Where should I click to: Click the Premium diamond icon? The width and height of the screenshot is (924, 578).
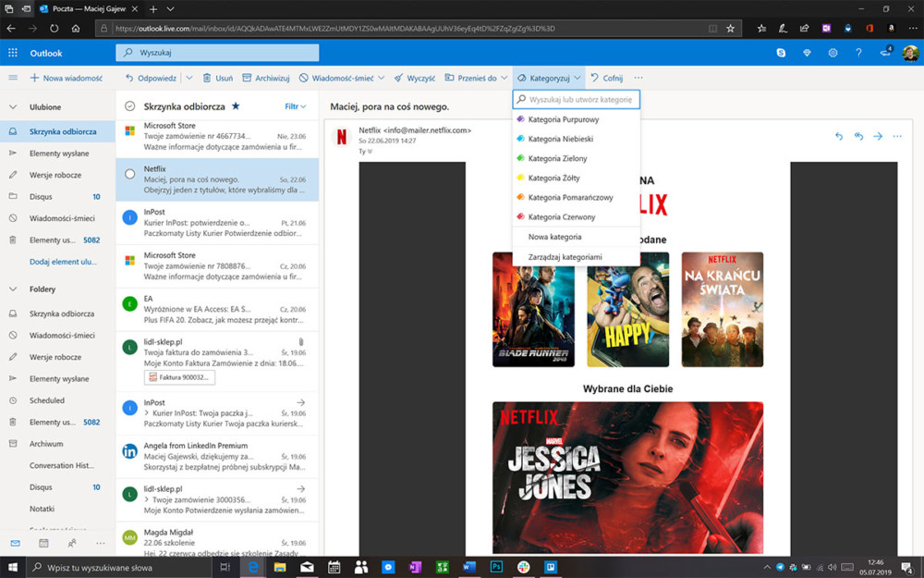807,53
